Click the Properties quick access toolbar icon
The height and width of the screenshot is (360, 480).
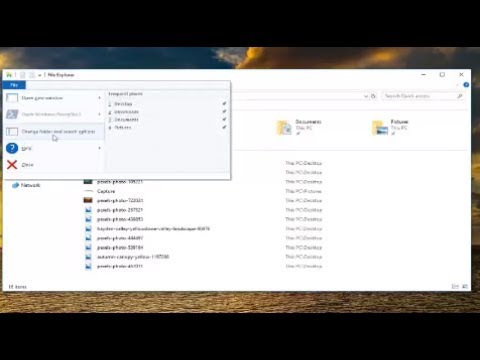(x=23, y=75)
